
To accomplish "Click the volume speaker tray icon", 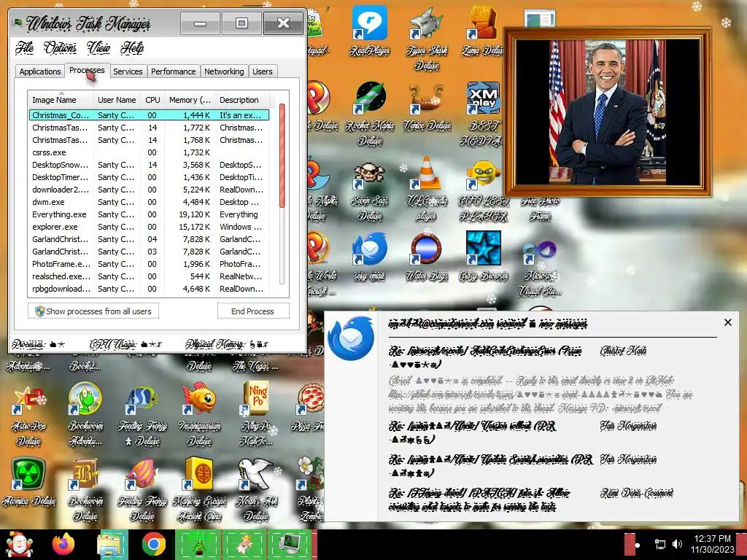I will click(676, 544).
